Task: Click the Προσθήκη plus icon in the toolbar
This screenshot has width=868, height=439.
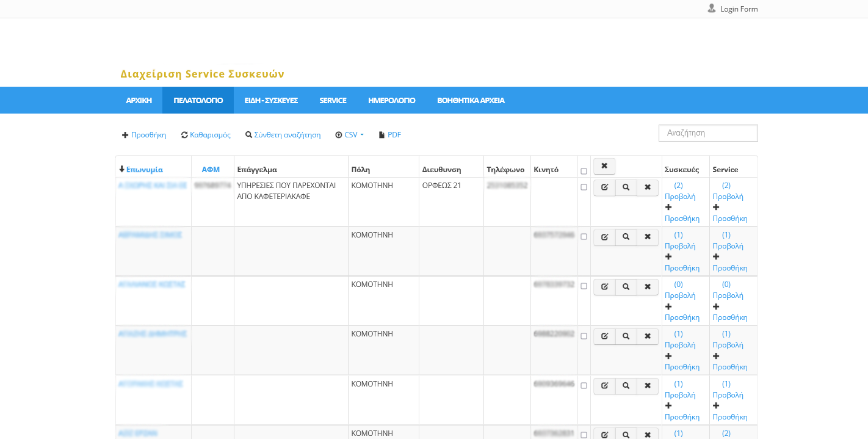Action: point(125,135)
